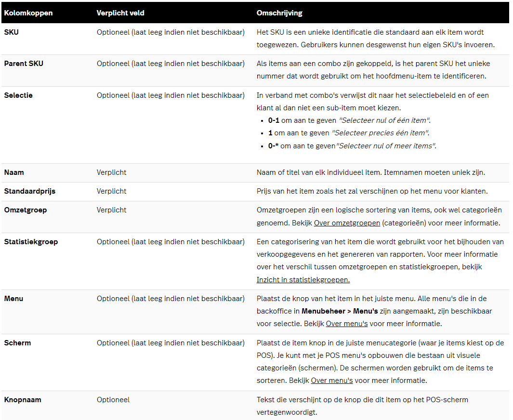Click the Omschrijving column header
This screenshot has width=513, height=420.
(x=279, y=13)
